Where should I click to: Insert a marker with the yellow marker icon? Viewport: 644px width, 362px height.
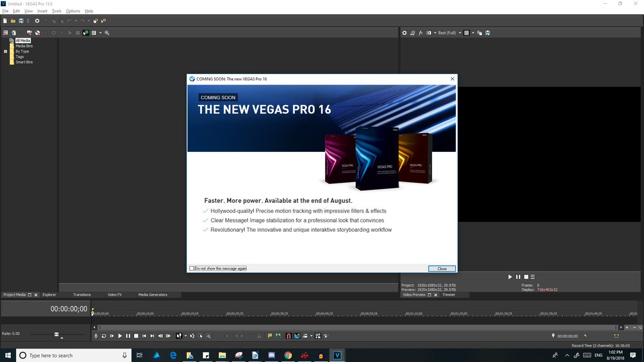pyautogui.click(x=270, y=336)
